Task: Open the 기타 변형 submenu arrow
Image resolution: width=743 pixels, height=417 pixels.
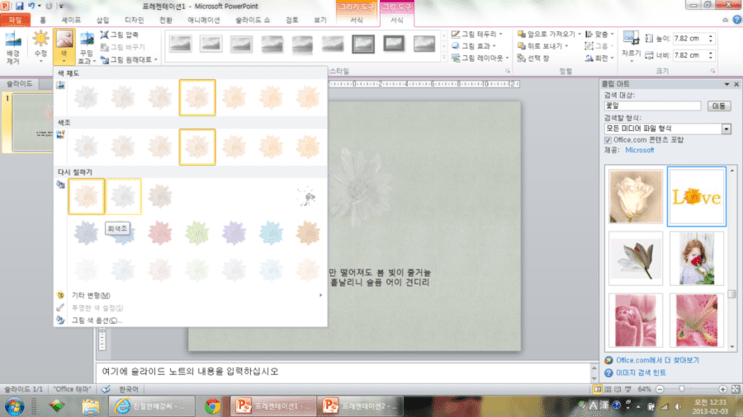Action: tap(321, 295)
